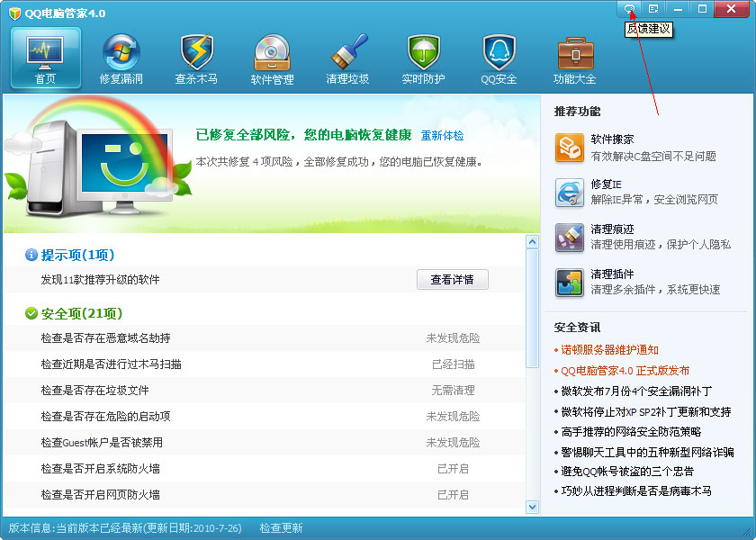
Task: Click the vertical scrollbar thumb of results list
Action: click(x=532, y=309)
